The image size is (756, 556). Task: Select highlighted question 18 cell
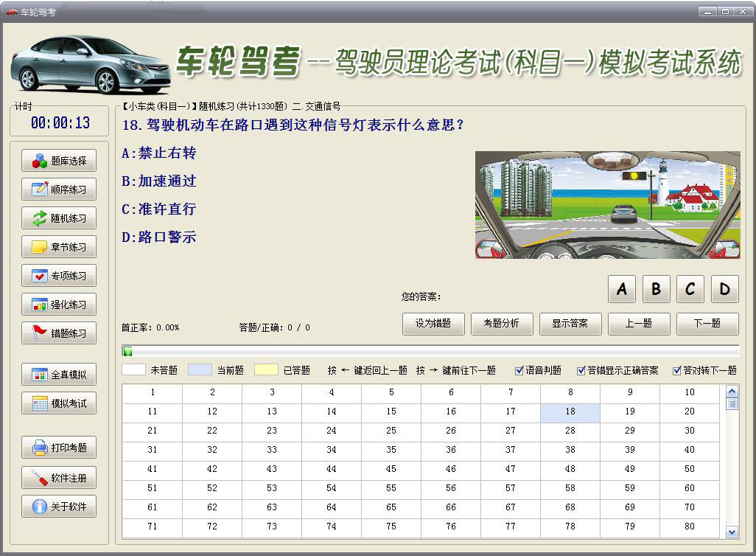pyautogui.click(x=570, y=411)
